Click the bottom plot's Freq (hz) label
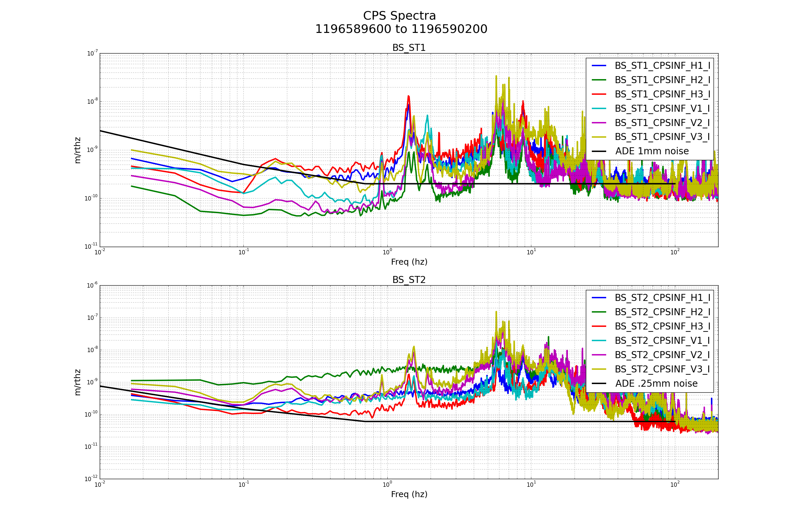The height and width of the screenshot is (532, 798). click(x=409, y=494)
